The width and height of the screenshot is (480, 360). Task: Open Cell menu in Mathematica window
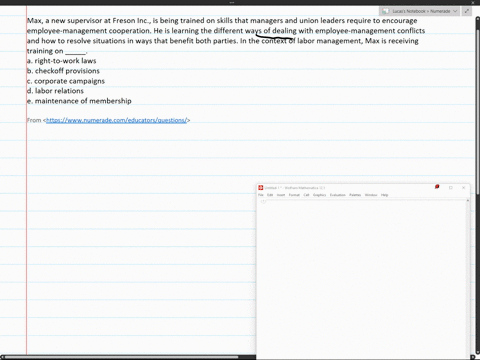(306, 195)
